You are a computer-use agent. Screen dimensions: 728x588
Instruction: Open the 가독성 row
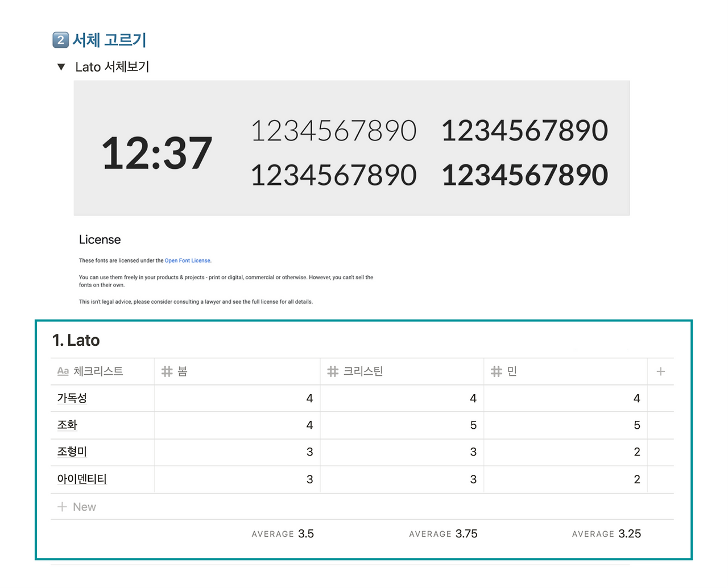(x=72, y=398)
